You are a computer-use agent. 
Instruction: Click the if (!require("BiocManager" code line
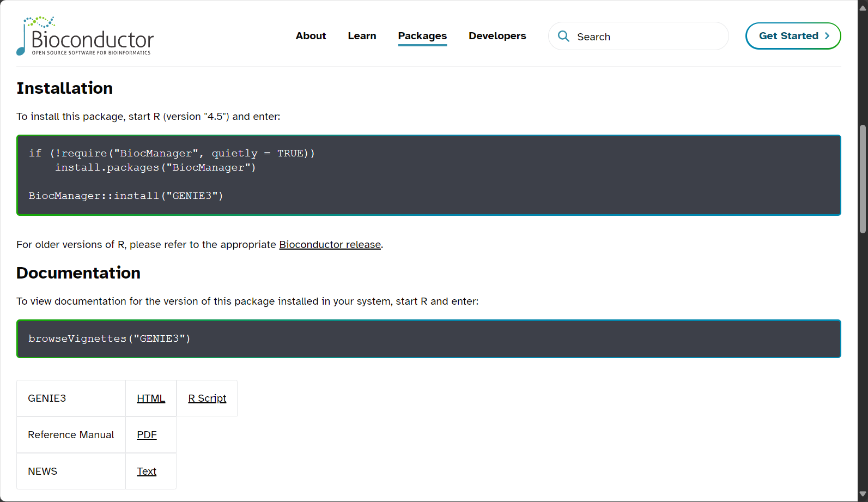tap(172, 153)
